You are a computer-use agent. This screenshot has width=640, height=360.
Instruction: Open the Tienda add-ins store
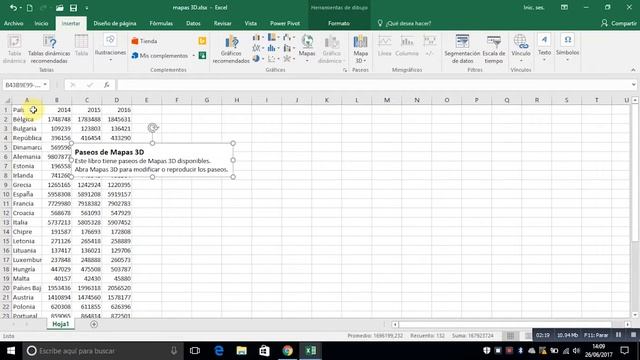tap(144, 41)
